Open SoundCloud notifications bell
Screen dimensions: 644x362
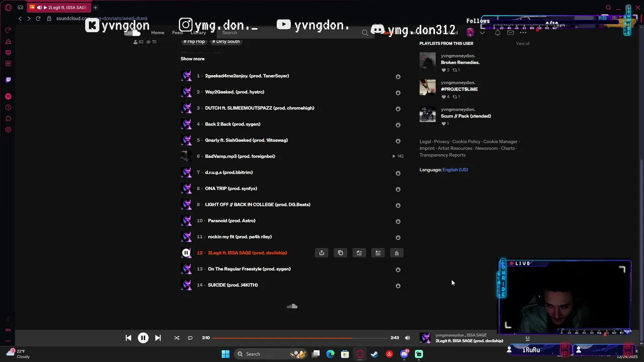(498, 33)
